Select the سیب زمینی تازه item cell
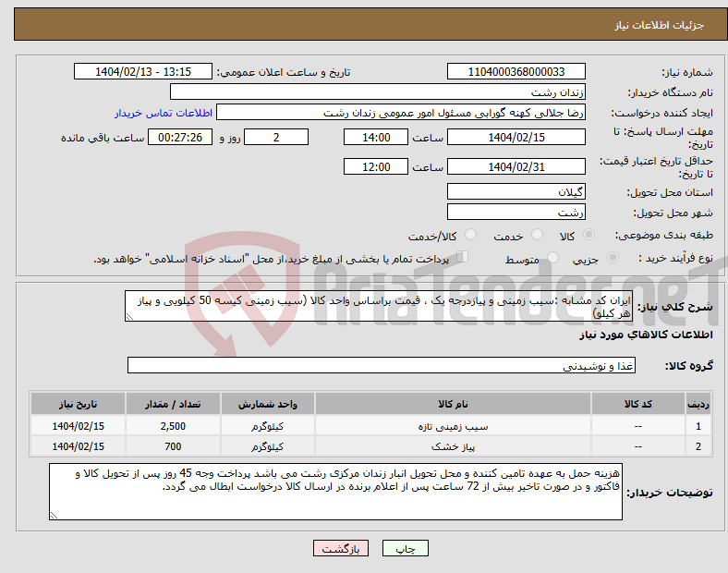Image resolution: width=728 pixels, height=573 pixels. 453,426
